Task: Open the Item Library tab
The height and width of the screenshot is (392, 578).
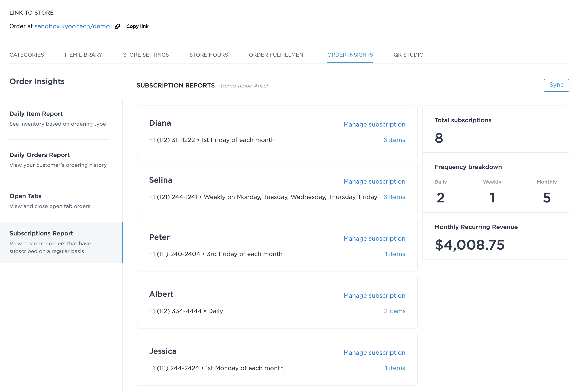Action: tap(83, 55)
